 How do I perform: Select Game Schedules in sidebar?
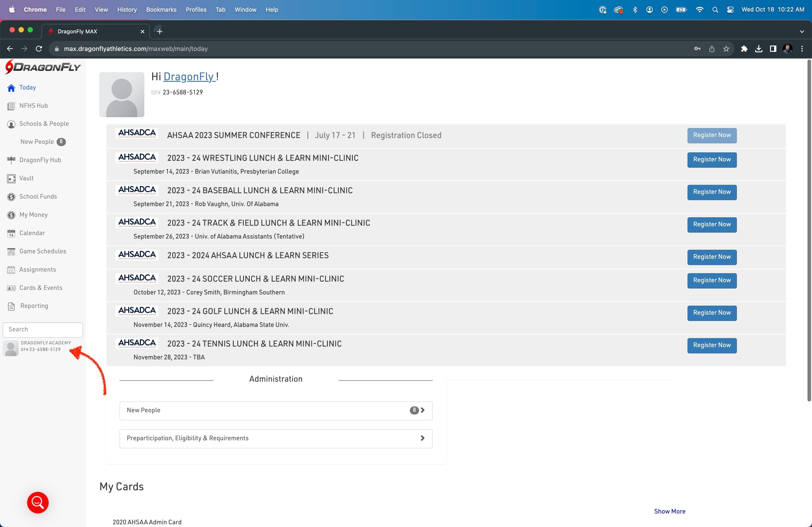point(43,251)
